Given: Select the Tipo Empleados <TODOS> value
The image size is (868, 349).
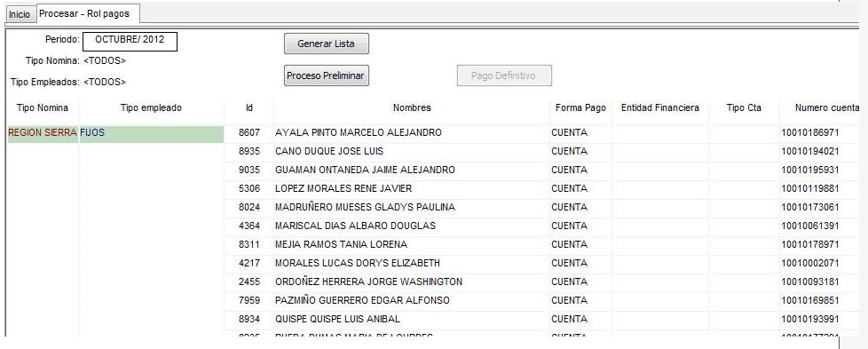Looking at the screenshot, I should 105,82.
